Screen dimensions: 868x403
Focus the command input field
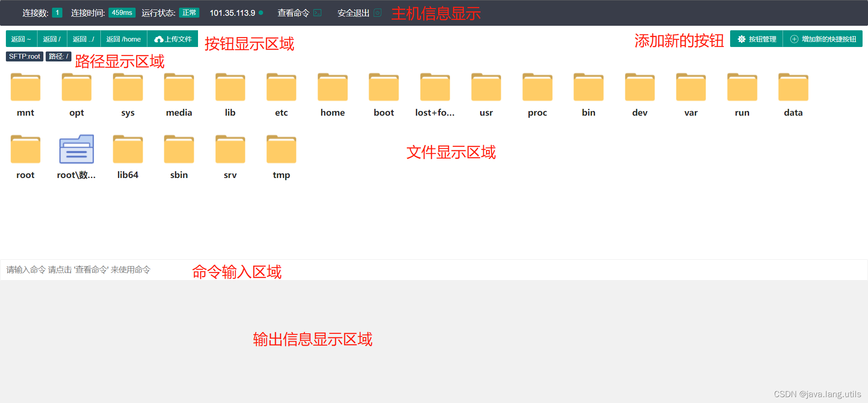[x=434, y=270]
